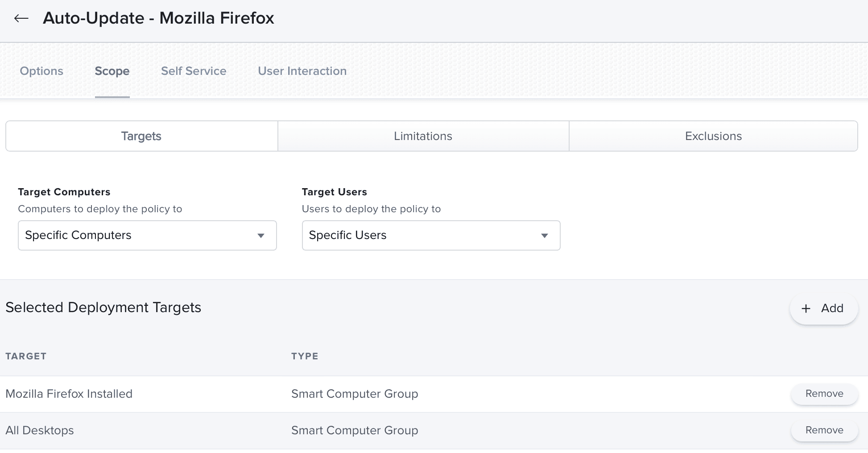Remove the All Desktops target
This screenshot has width=868, height=453.
click(824, 430)
